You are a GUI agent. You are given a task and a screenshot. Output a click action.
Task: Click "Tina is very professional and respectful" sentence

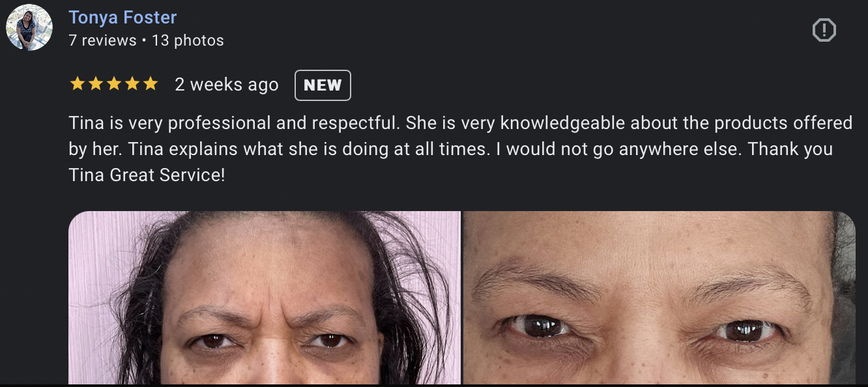click(x=235, y=123)
